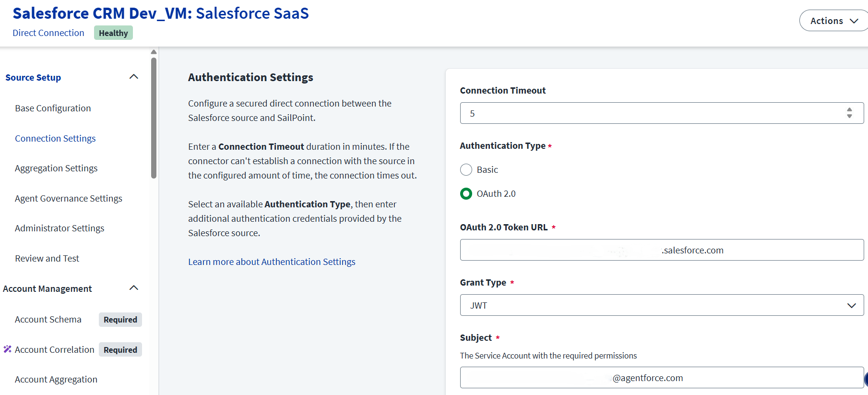Click the Account Correlation magic wand icon
Image resolution: width=868 pixels, height=395 pixels.
(7, 349)
